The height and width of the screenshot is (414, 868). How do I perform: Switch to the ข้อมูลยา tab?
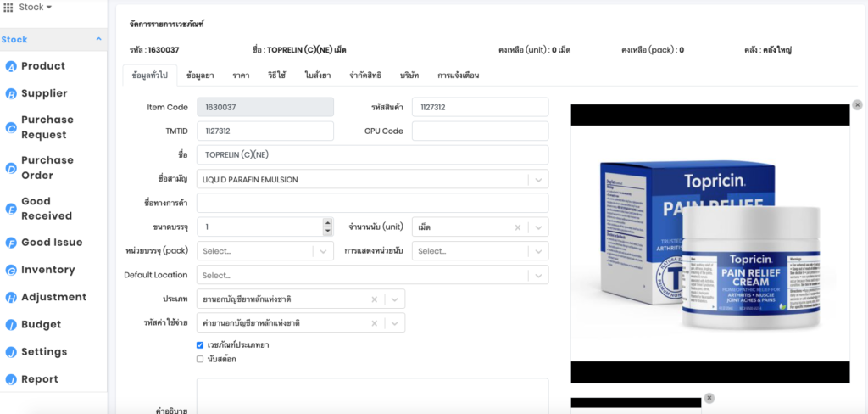click(199, 76)
